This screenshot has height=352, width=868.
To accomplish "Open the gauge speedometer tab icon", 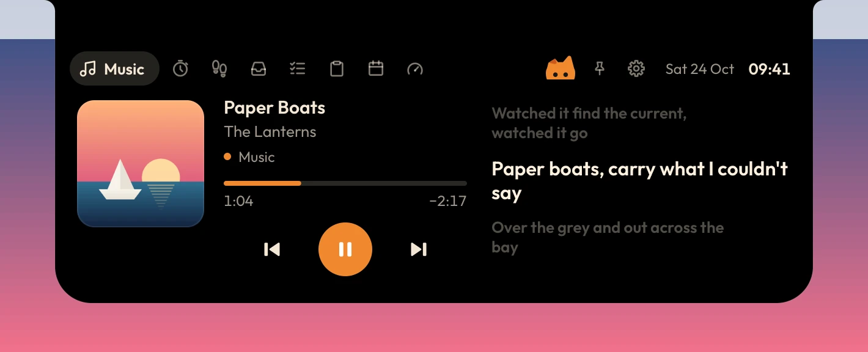I will [415, 68].
